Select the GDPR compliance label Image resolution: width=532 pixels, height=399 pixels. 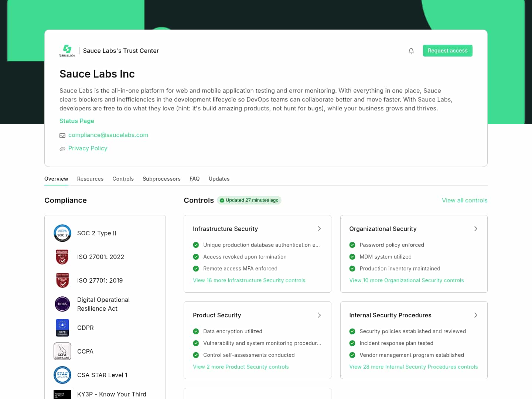point(85,328)
